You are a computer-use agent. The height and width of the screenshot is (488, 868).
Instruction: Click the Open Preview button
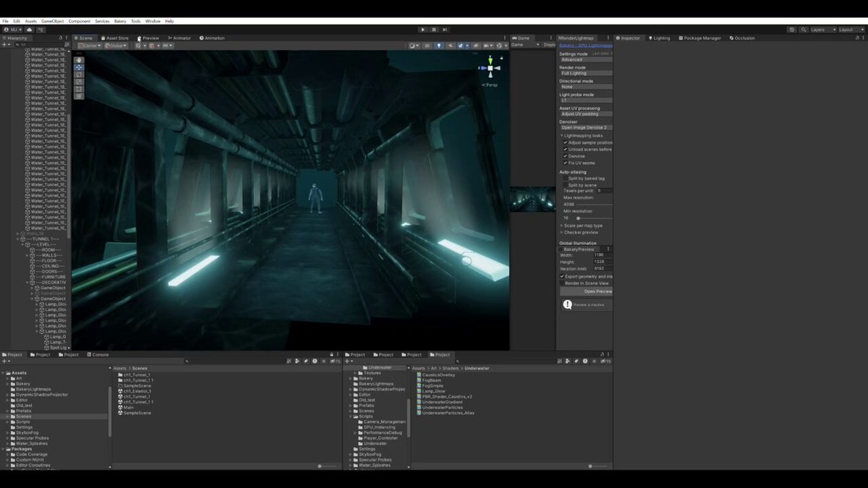point(597,291)
